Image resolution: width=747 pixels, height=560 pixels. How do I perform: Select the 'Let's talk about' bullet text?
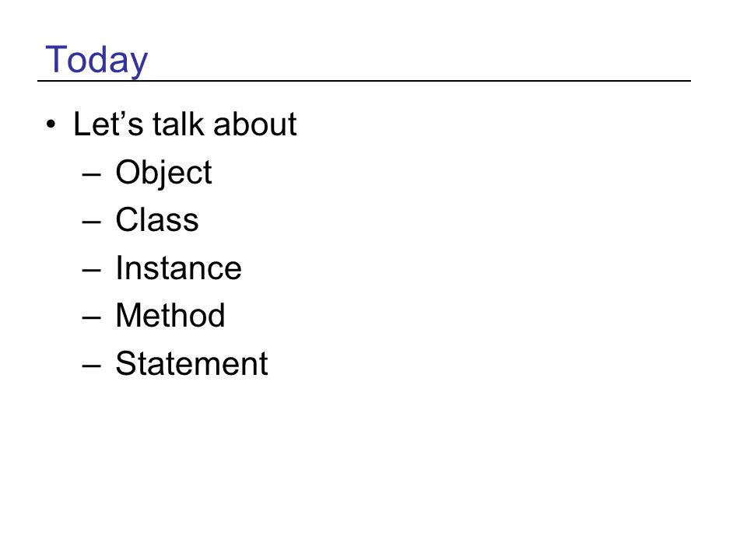(x=185, y=124)
